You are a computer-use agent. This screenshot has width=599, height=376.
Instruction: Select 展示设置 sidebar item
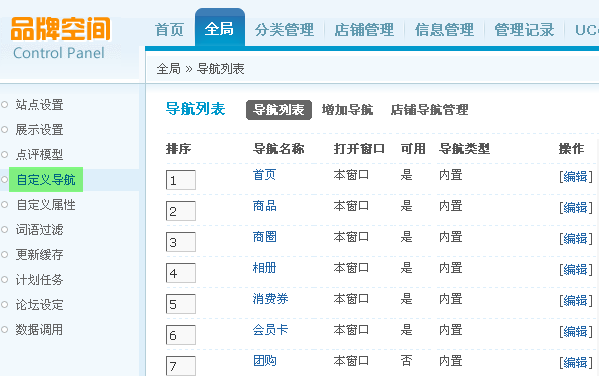point(39,130)
